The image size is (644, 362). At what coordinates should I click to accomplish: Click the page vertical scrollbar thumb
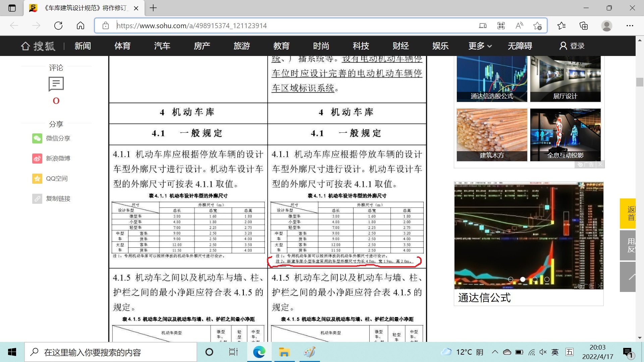(640, 82)
